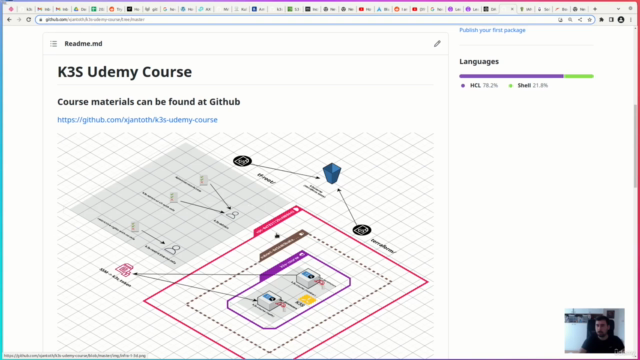Switch to the Google Sheets tab
640x360 pixels.
click(x=98, y=9)
